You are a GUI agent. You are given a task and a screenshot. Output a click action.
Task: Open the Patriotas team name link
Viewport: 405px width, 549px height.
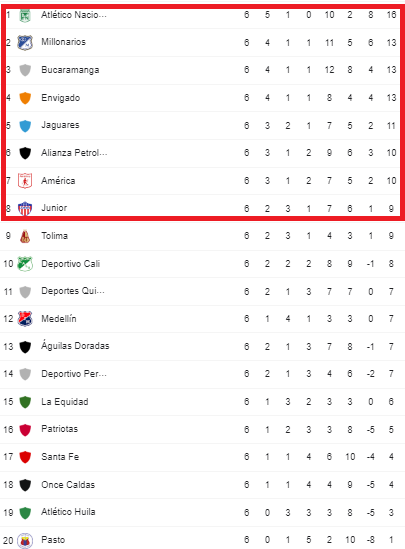60,429
